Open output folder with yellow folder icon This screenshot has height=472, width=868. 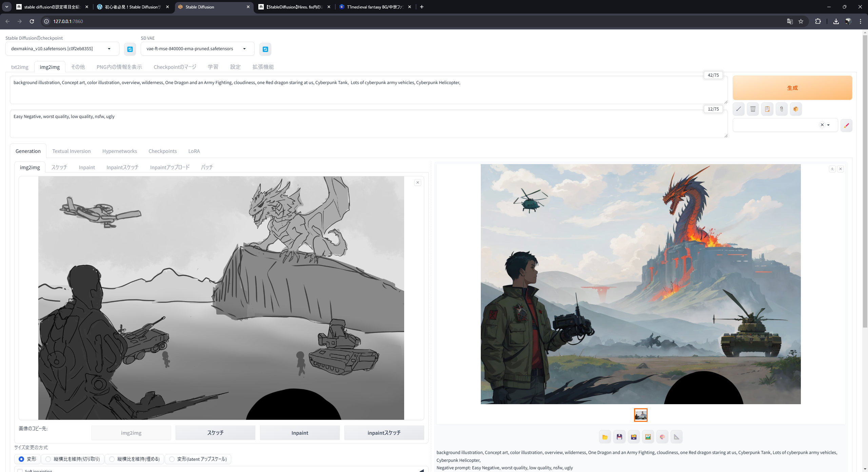pyautogui.click(x=605, y=437)
